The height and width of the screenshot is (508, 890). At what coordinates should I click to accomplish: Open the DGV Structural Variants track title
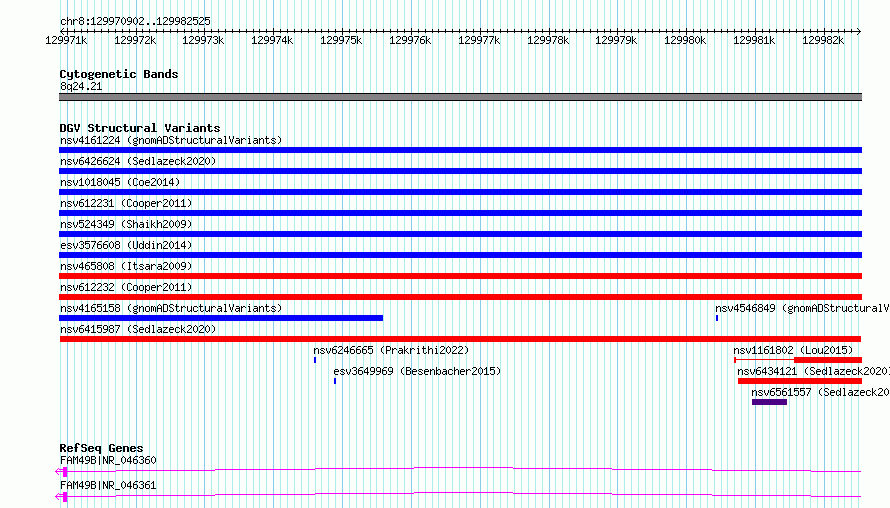click(140, 128)
